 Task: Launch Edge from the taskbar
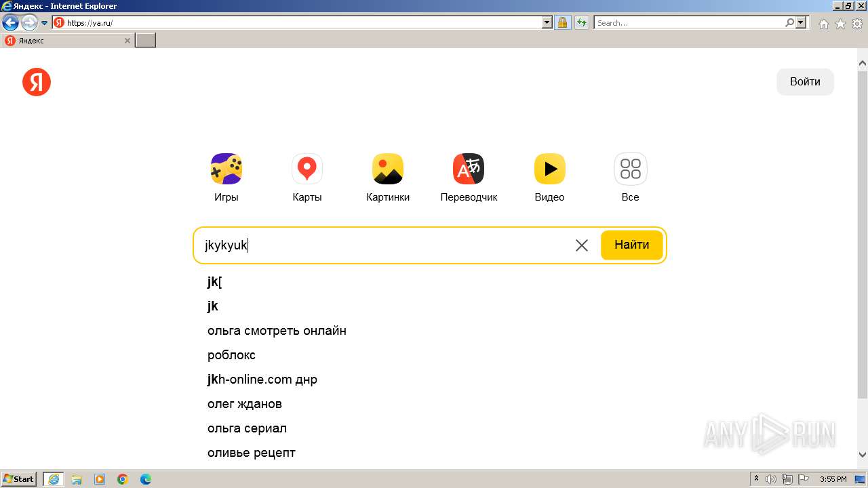click(x=146, y=479)
